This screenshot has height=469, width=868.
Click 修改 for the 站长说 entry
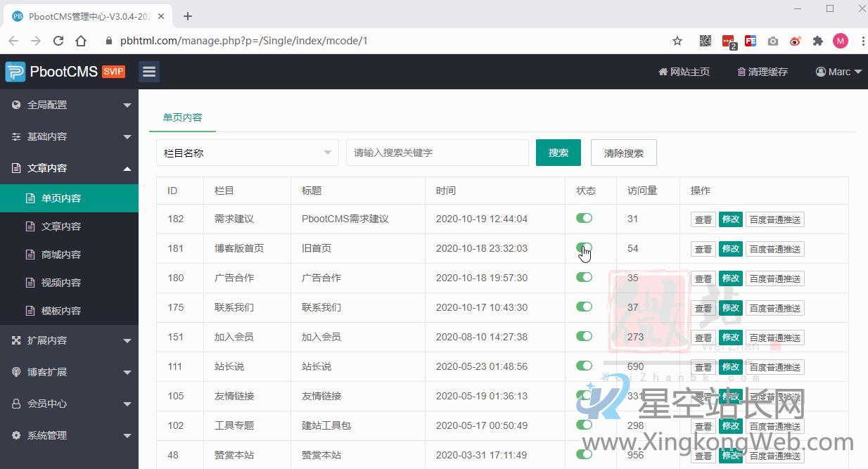[730, 366]
